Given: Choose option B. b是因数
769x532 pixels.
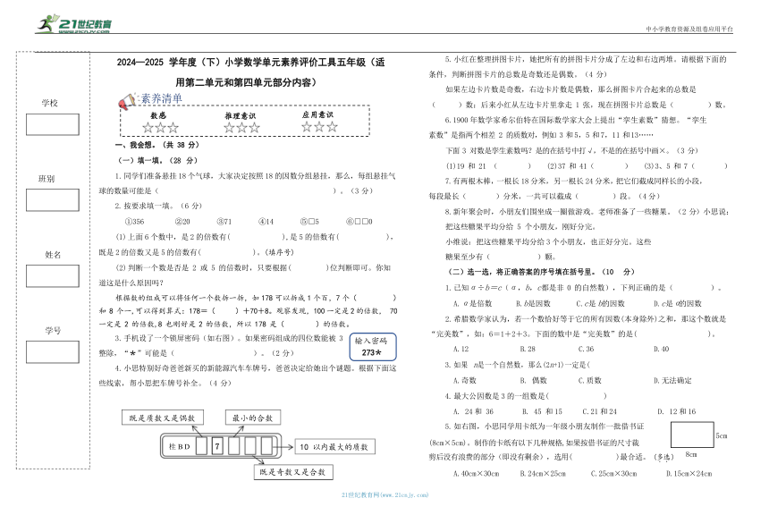Looking at the screenshot, I should tap(533, 303).
